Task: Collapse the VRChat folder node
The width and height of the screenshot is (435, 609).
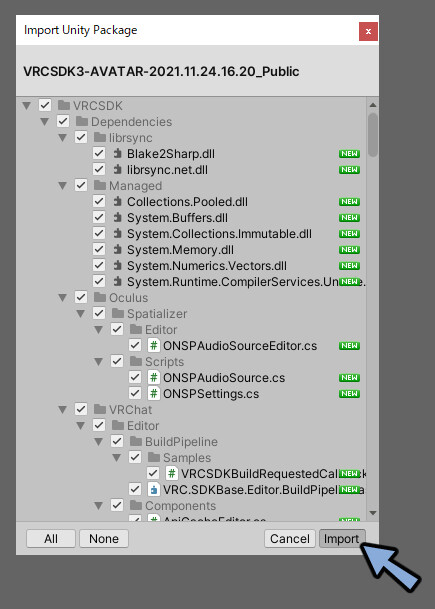Action: 63,409
